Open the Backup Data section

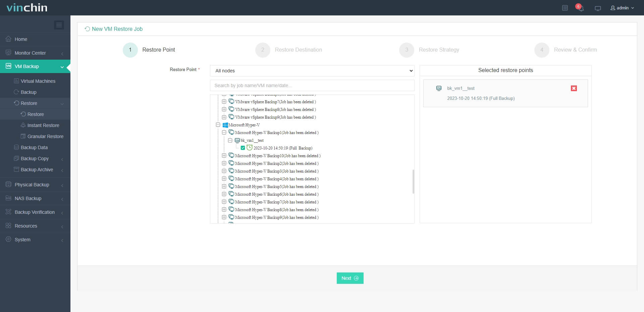point(34,147)
